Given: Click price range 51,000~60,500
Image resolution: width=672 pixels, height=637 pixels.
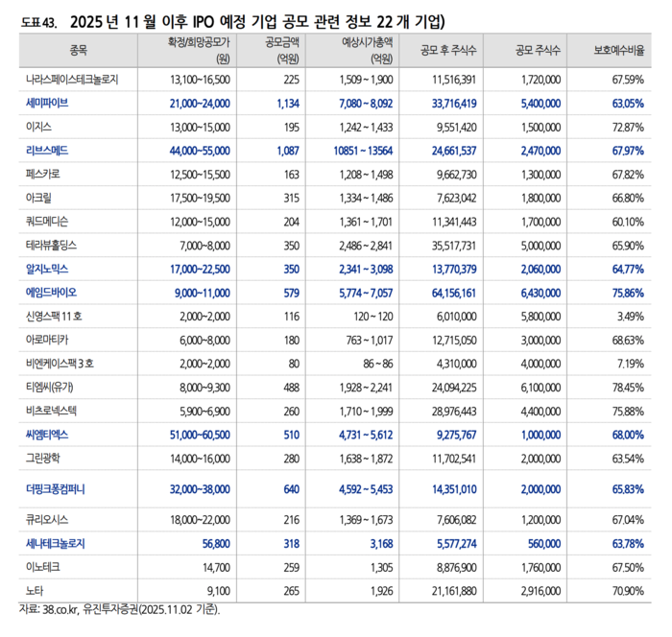Looking at the screenshot, I should (x=200, y=435).
